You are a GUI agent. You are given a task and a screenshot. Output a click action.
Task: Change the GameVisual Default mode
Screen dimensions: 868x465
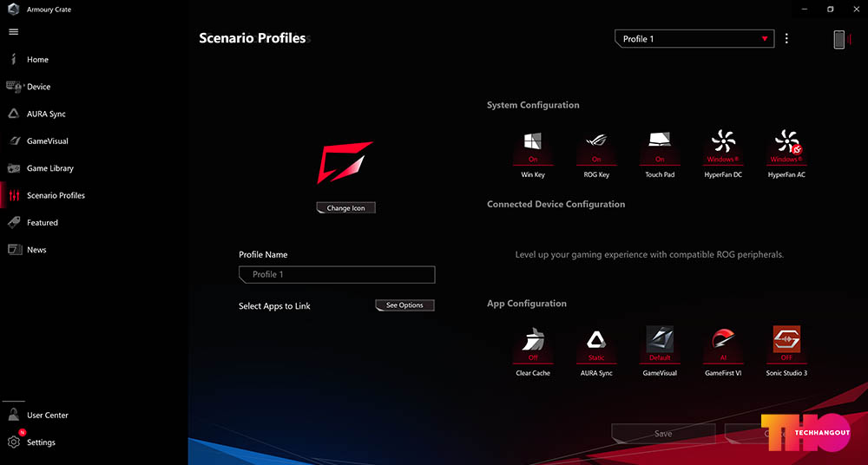tap(660, 351)
